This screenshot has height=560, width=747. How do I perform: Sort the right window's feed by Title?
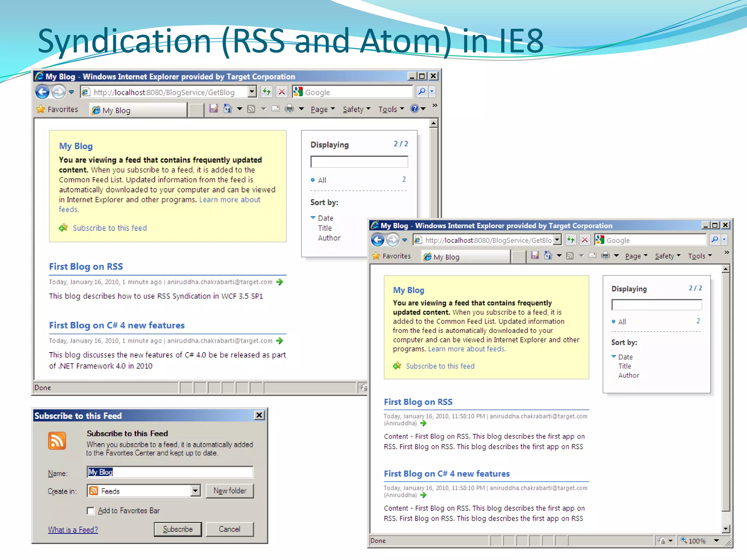(x=624, y=366)
